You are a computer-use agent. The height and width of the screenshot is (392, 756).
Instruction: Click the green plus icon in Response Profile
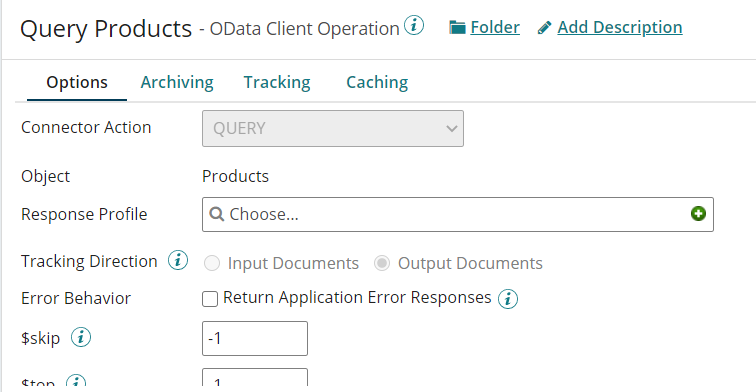point(698,214)
